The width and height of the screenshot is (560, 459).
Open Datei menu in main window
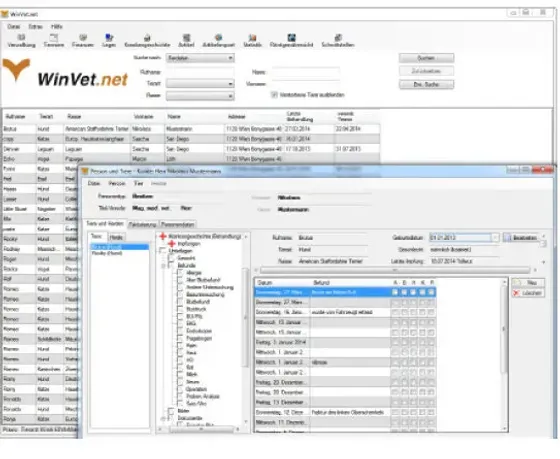(x=14, y=26)
